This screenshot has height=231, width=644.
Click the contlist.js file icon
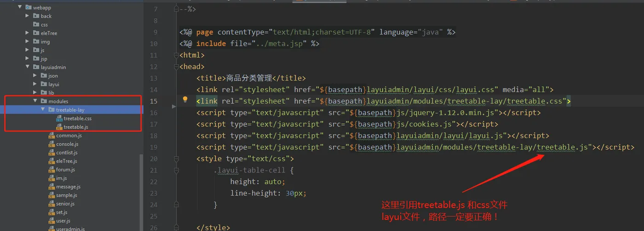coord(52,152)
